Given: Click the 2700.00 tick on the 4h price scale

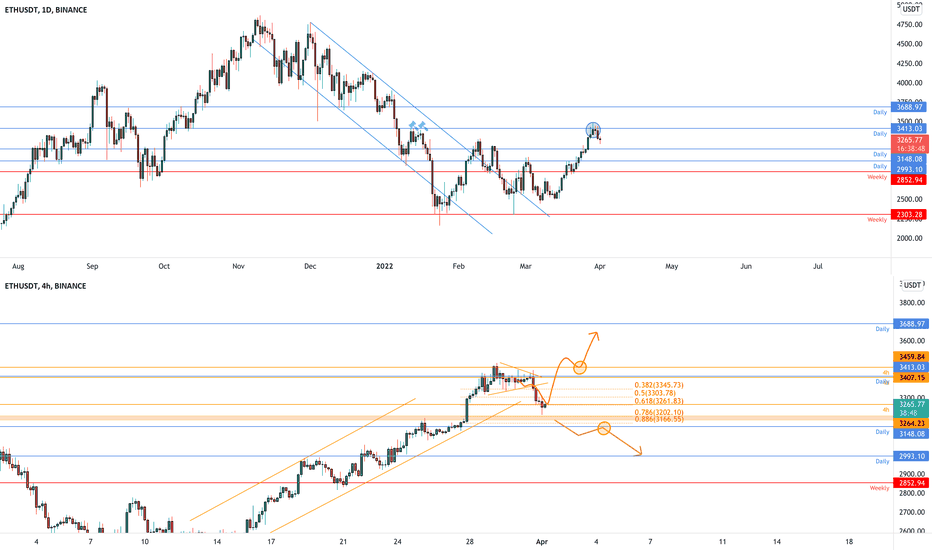Looking at the screenshot, I should tap(912, 512).
